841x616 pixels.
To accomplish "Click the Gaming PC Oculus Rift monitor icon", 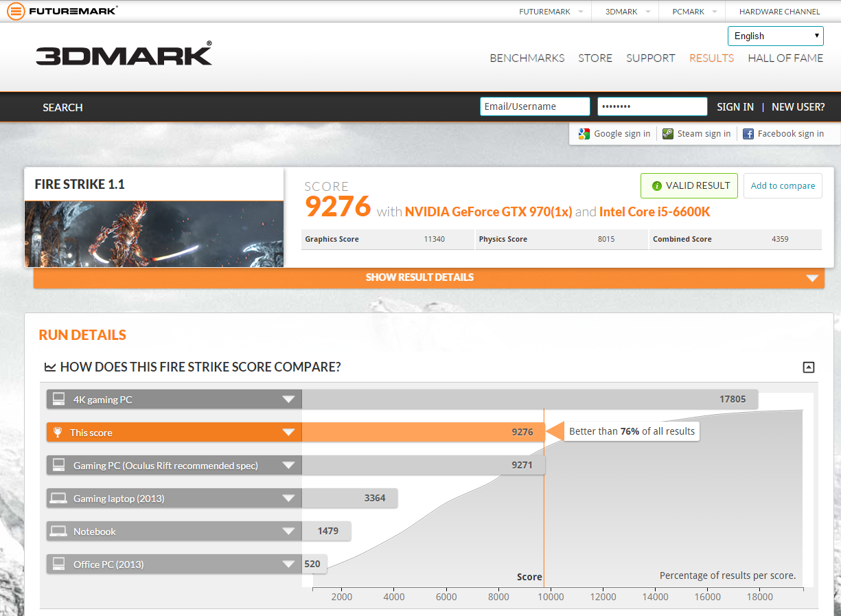I will [x=59, y=465].
